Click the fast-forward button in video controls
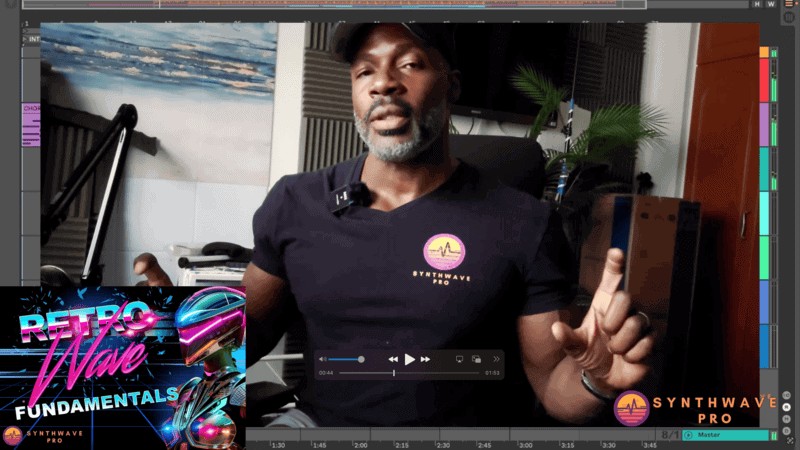 pos(426,360)
